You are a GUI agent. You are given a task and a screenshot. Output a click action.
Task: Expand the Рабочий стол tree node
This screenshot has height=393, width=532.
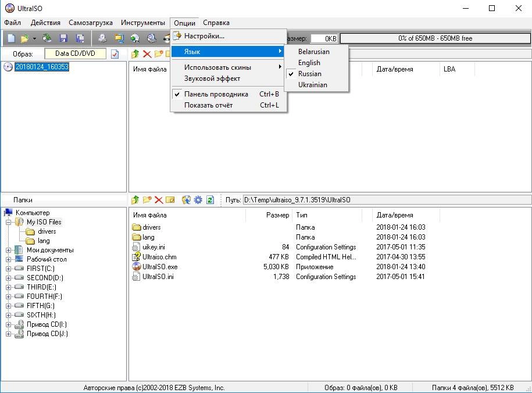(9, 259)
